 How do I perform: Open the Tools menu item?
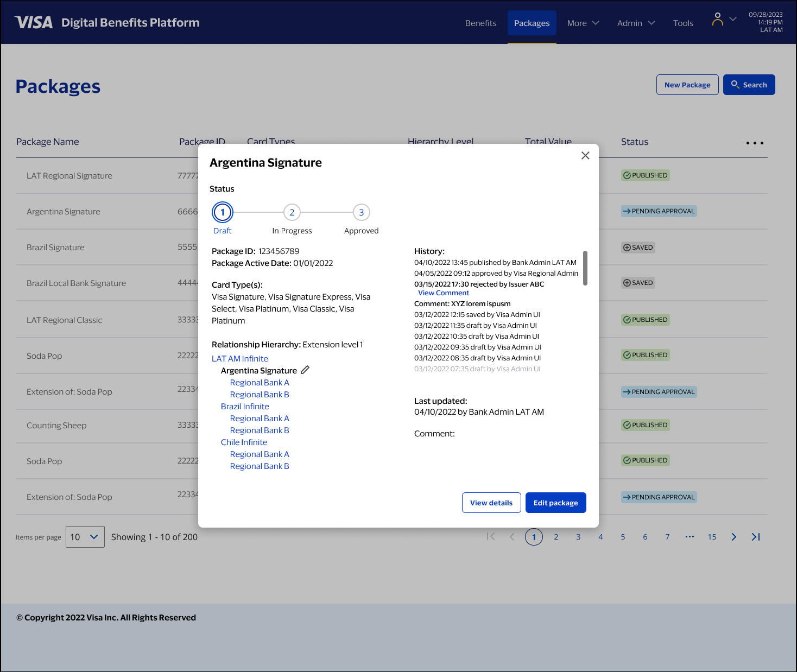(x=683, y=23)
